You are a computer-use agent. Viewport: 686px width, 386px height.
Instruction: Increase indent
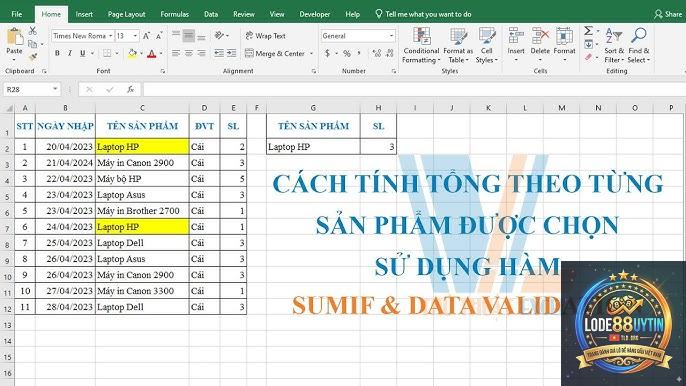231,53
